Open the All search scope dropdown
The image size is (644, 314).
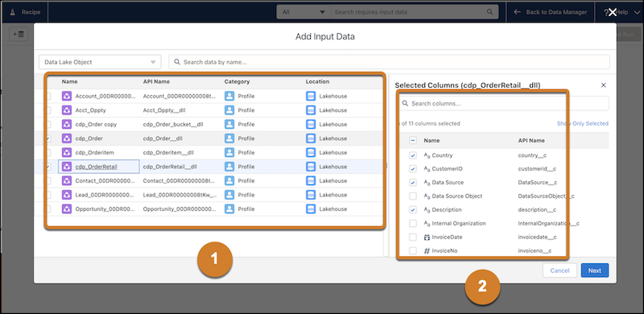(303, 12)
